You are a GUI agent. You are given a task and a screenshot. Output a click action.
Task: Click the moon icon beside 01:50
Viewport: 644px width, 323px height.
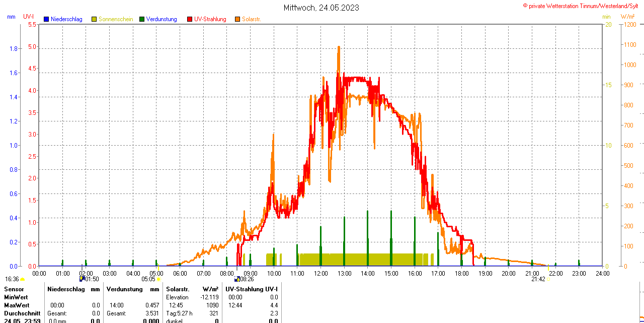tap(83, 278)
